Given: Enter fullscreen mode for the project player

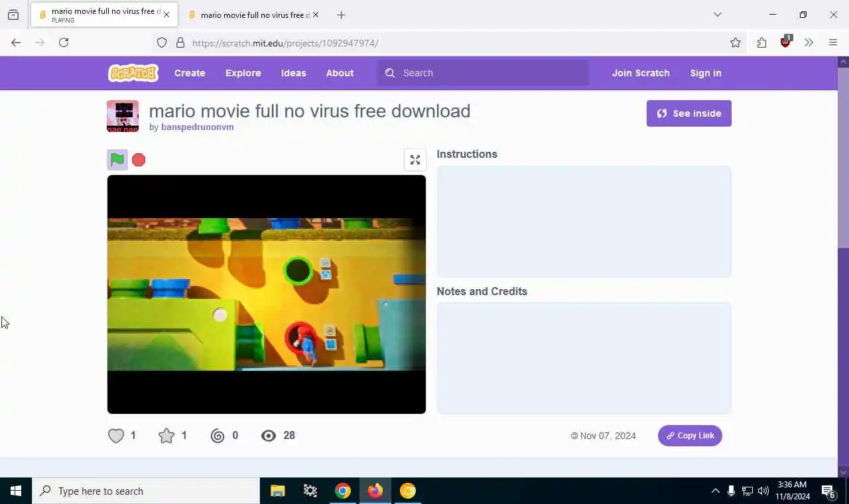Looking at the screenshot, I should [x=415, y=160].
